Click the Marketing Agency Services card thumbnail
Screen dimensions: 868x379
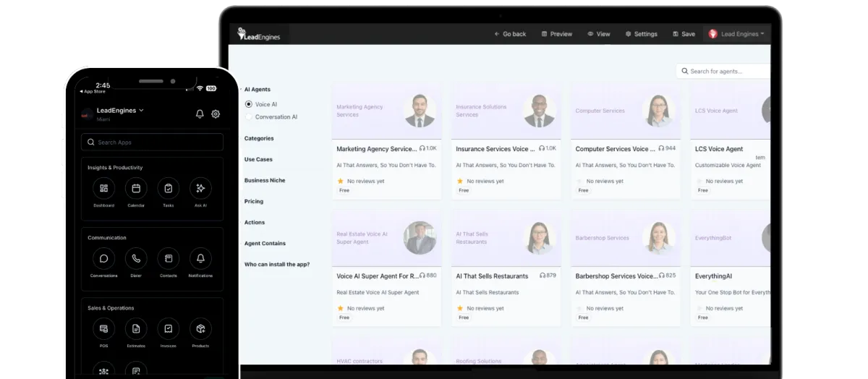387,111
